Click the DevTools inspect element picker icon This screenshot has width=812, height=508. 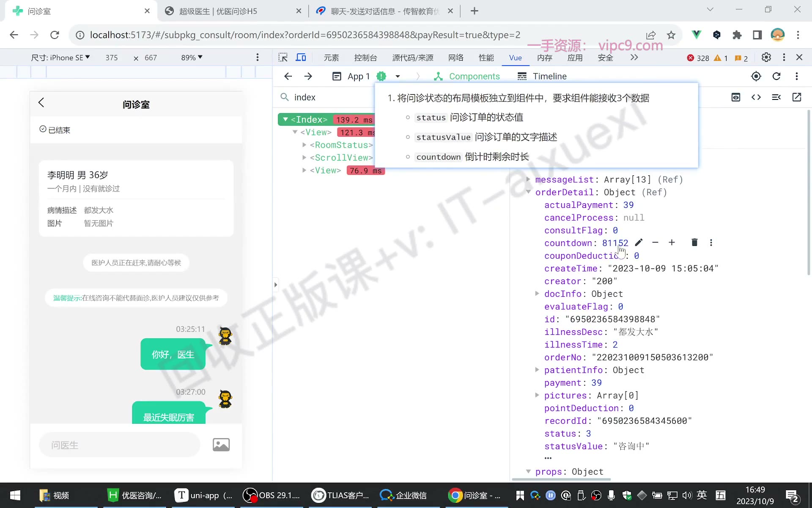tap(283, 58)
